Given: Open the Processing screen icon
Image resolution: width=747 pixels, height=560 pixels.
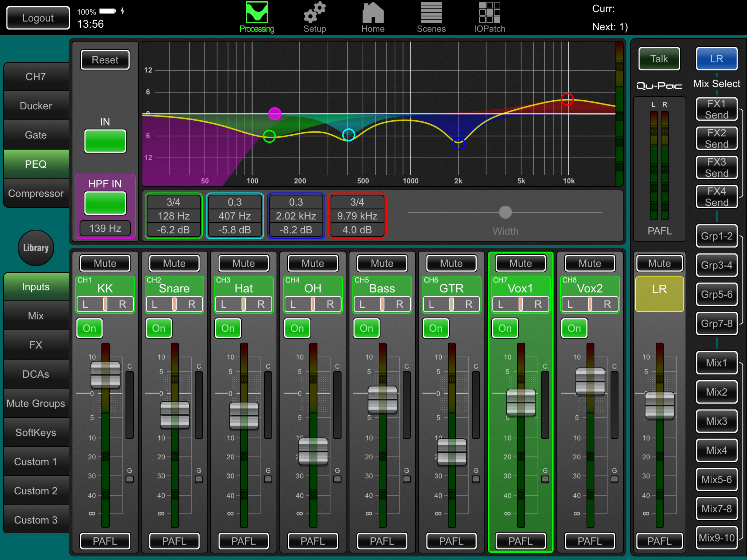Looking at the screenshot, I should pos(257,13).
